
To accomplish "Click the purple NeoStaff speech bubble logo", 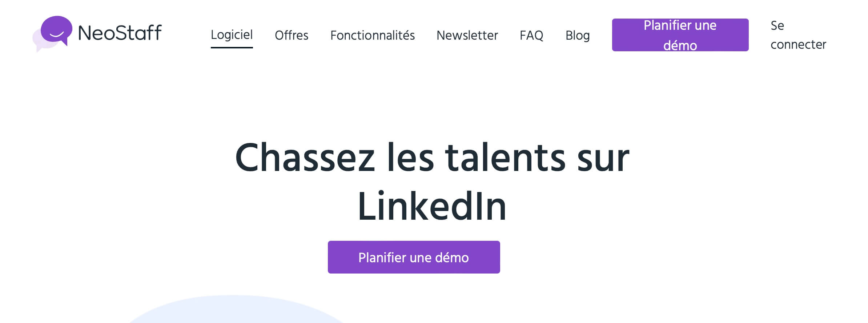I will click(56, 30).
